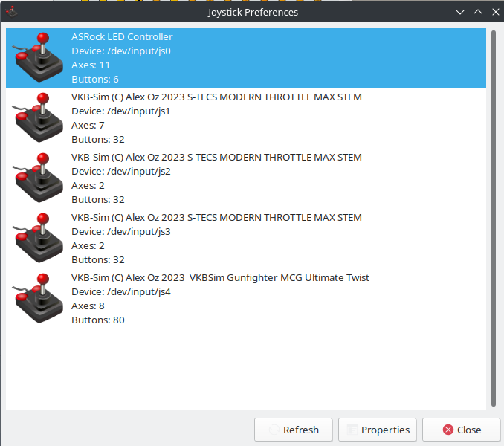Close the window using the title bar X
504x446 pixels.
pos(493,12)
